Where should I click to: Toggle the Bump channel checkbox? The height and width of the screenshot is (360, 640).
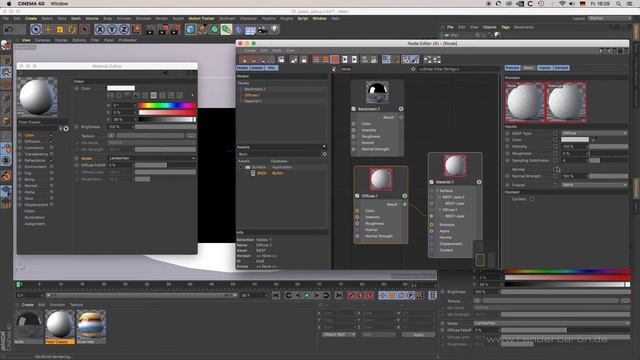click(x=51, y=179)
